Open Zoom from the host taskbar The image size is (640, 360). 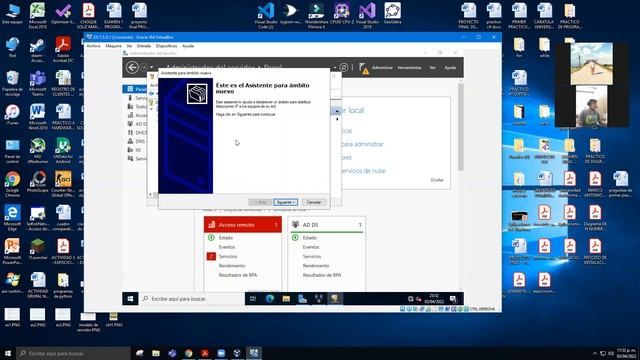221,353
